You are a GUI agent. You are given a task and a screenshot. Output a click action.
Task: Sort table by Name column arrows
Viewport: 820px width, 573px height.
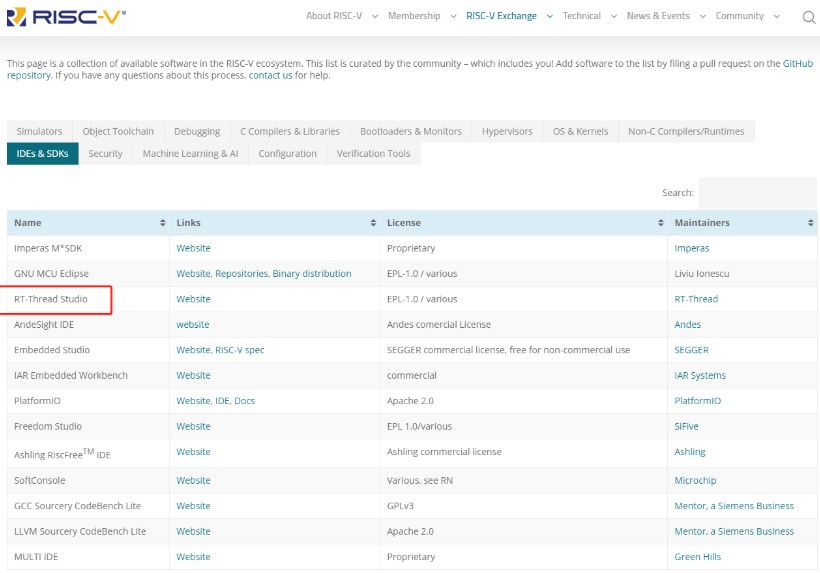(x=163, y=223)
